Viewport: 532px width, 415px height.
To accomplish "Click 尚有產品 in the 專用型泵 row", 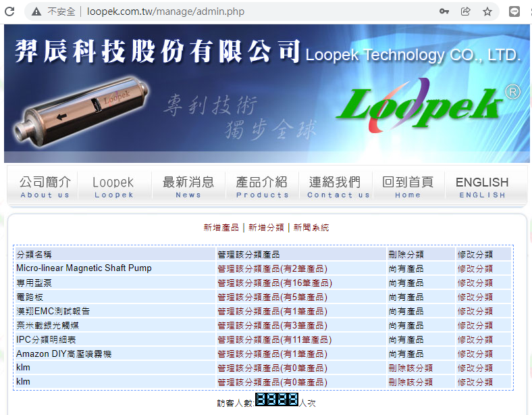I will (406, 283).
